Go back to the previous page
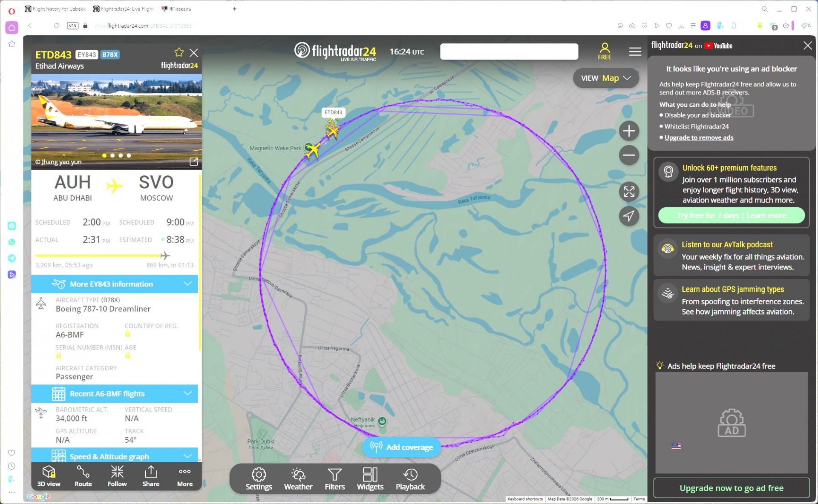818x504 pixels. tap(30, 26)
